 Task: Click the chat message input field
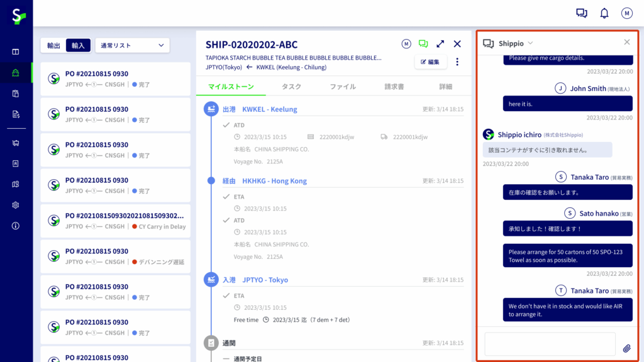click(x=549, y=344)
